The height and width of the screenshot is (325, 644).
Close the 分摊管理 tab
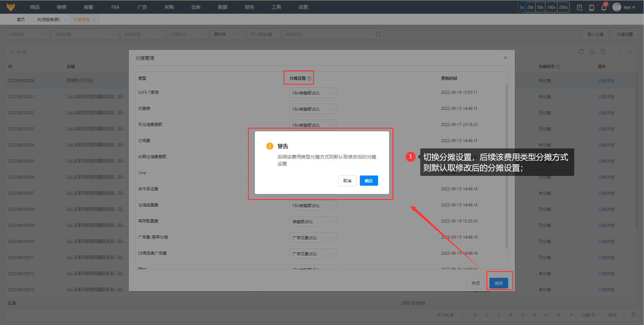[x=94, y=20]
